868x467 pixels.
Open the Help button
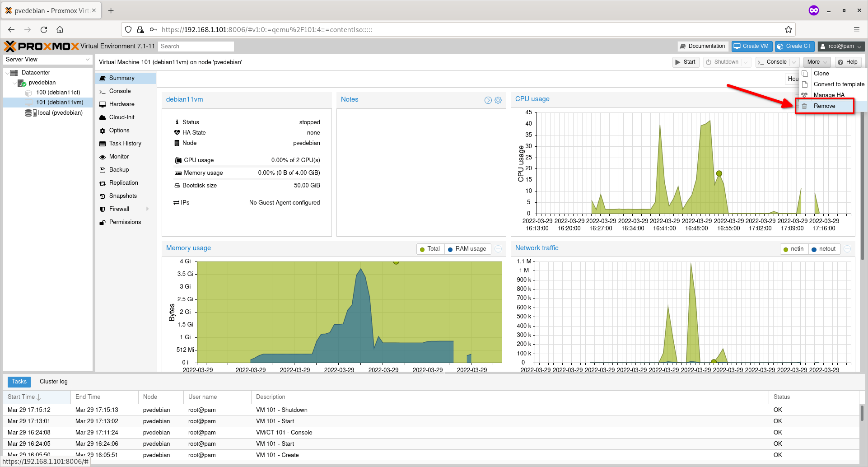pos(848,62)
